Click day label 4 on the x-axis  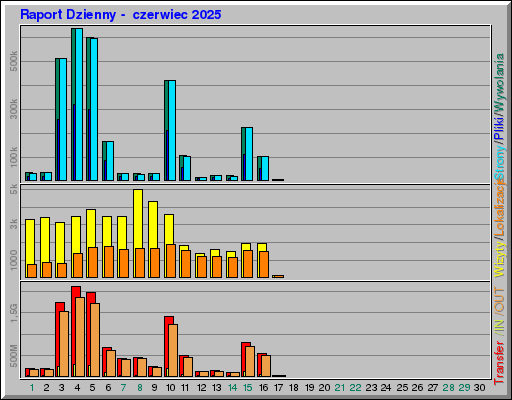(x=77, y=388)
